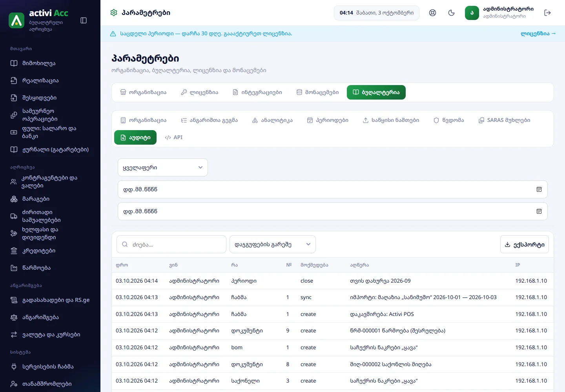Go to ვალუტა და კურსები
565x392 pixels.
click(50, 334)
